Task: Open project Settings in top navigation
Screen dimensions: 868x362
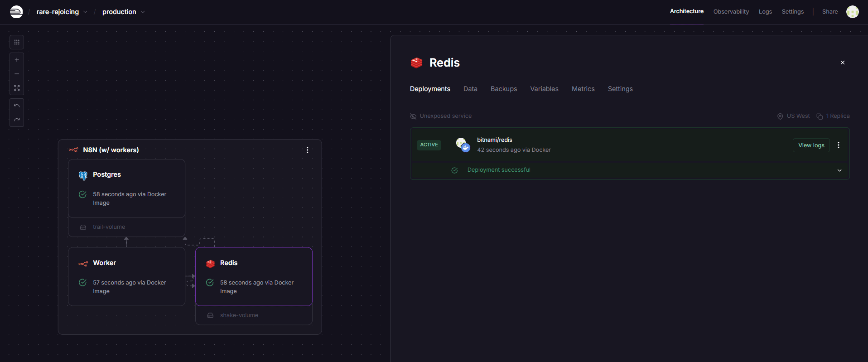Action: (793, 12)
